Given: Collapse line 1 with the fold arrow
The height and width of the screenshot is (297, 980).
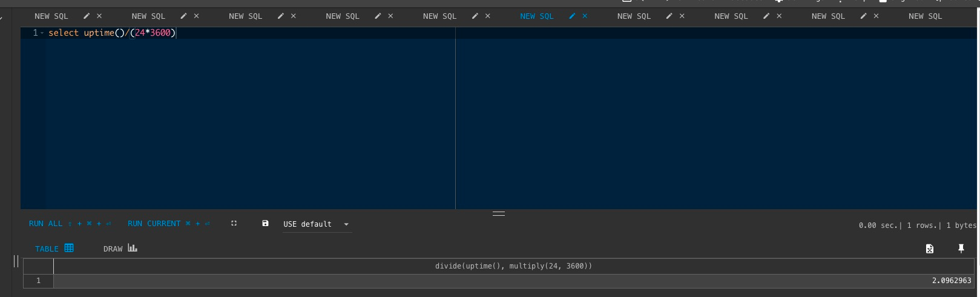Looking at the screenshot, I should point(42,33).
